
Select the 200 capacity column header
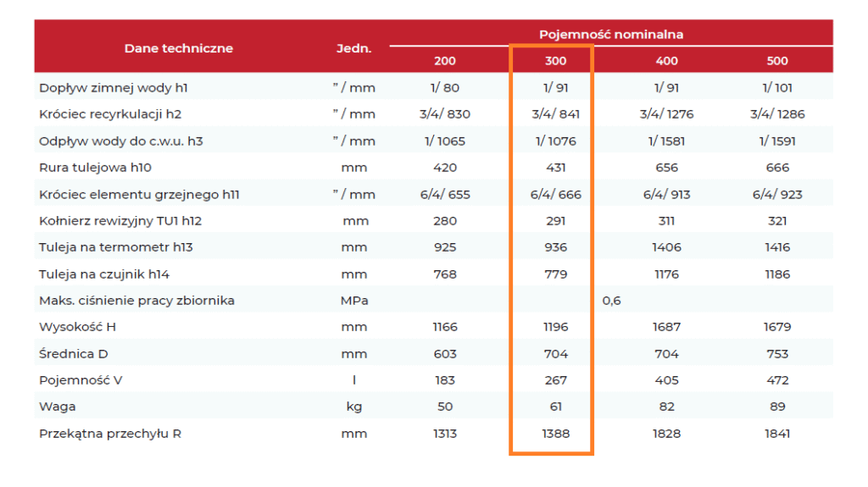445,61
